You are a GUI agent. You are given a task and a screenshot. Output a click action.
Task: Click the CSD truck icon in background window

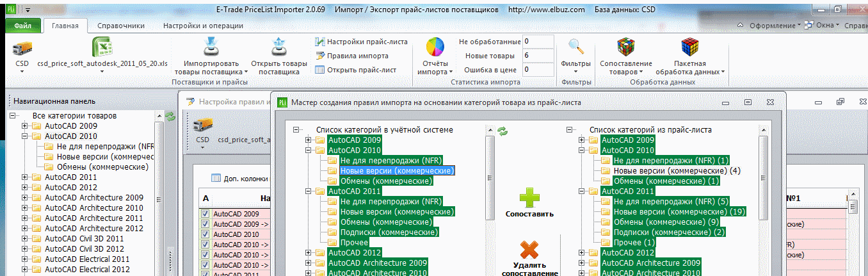click(x=203, y=124)
